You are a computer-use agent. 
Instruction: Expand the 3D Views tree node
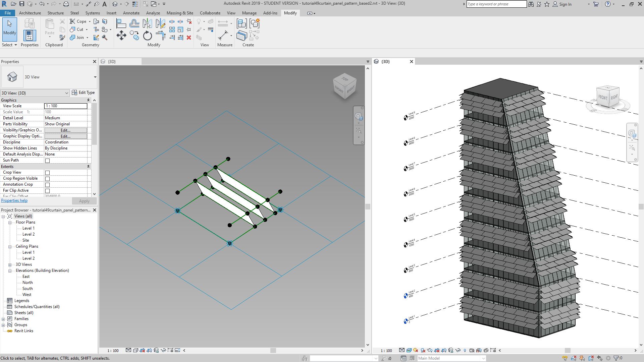10,264
